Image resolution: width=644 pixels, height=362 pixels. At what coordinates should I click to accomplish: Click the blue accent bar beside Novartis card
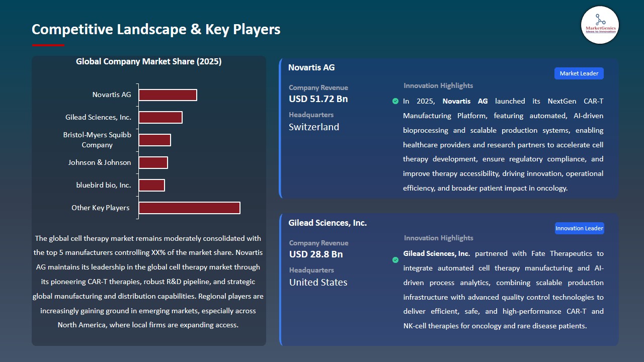(x=280, y=128)
